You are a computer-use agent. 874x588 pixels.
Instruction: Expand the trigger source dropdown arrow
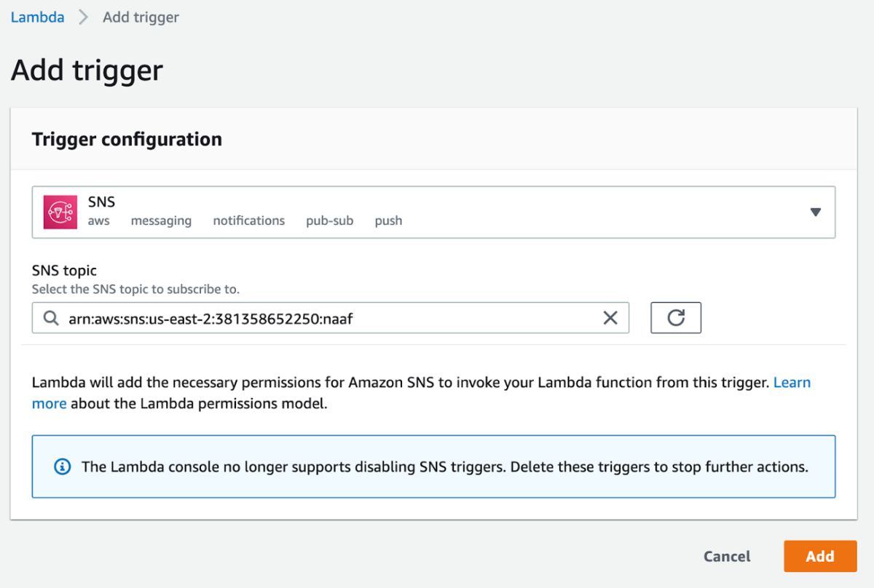click(815, 212)
